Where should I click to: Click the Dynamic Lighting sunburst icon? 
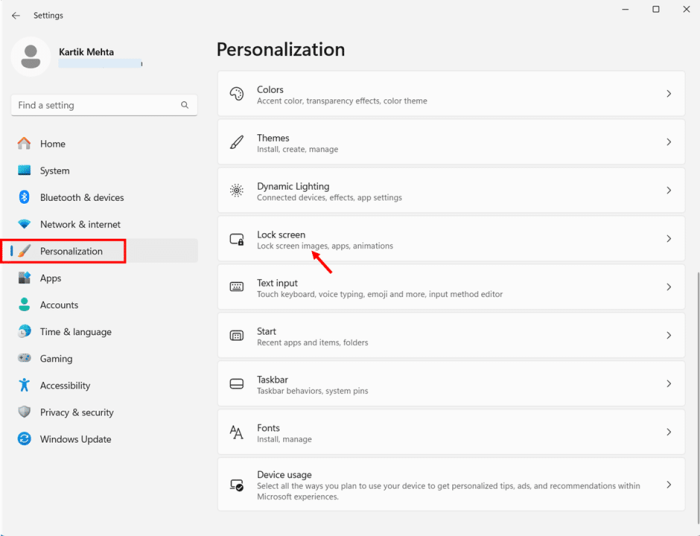click(237, 191)
